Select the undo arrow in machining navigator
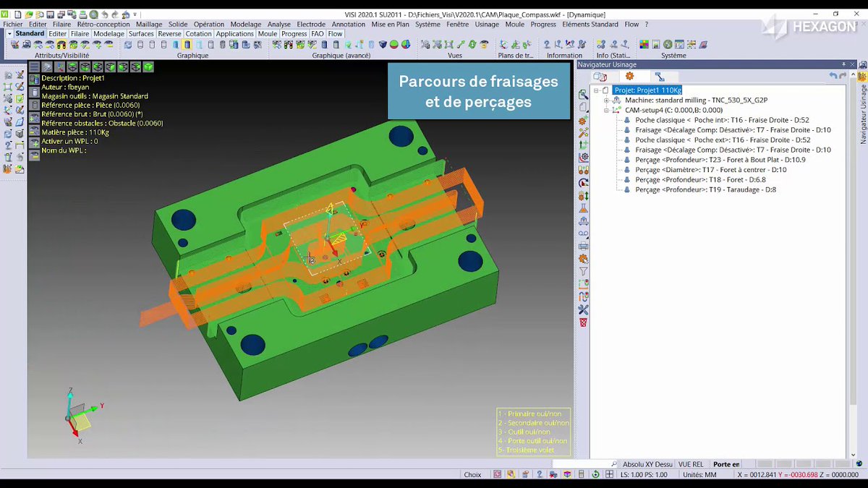Image resolution: width=868 pixels, height=488 pixels. point(833,74)
